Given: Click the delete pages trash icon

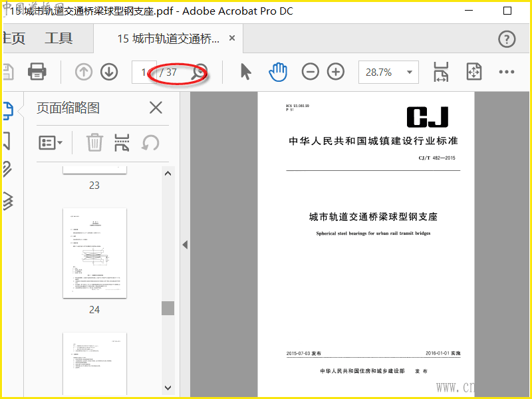Looking at the screenshot, I should pyautogui.click(x=94, y=142).
